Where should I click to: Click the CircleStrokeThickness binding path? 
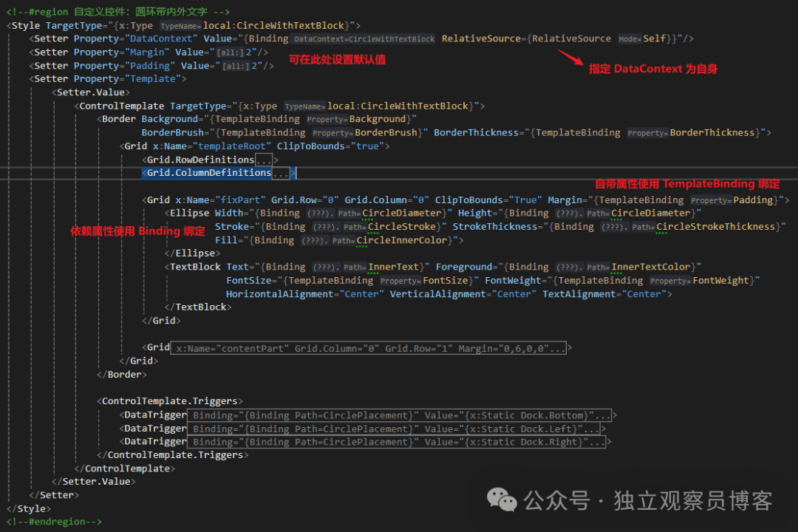coord(715,227)
